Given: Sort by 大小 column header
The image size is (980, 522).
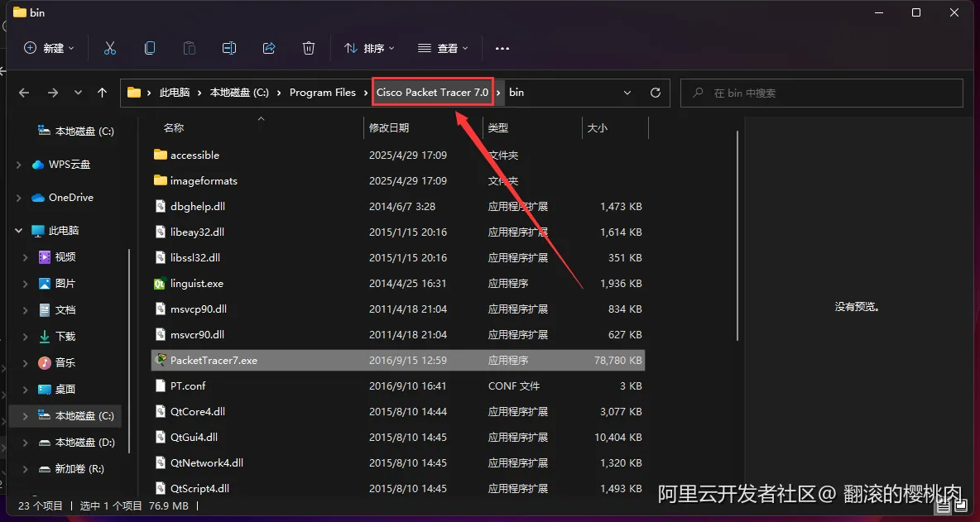Looking at the screenshot, I should pyautogui.click(x=598, y=127).
